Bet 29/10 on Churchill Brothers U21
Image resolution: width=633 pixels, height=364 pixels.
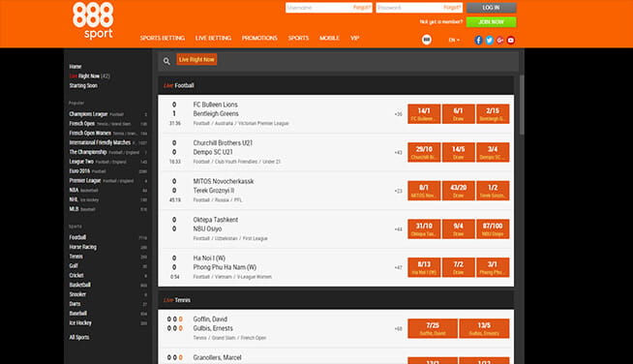424,152
